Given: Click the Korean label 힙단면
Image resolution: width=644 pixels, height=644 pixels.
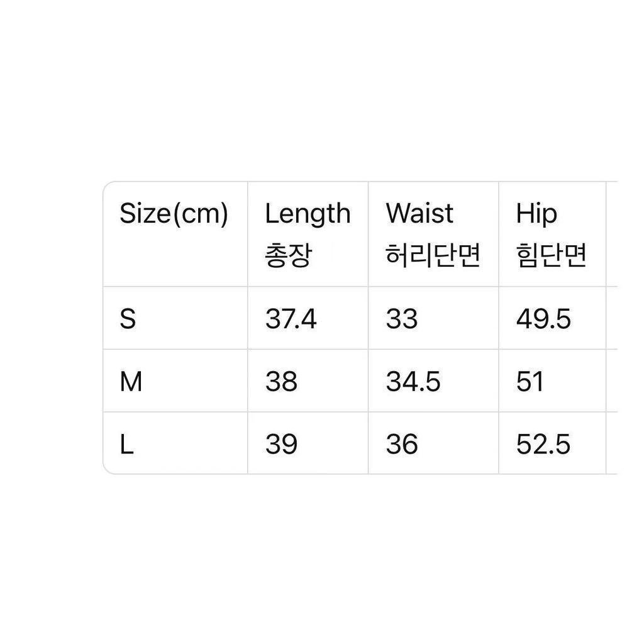Looking at the screenshot, I should [552, 257].
